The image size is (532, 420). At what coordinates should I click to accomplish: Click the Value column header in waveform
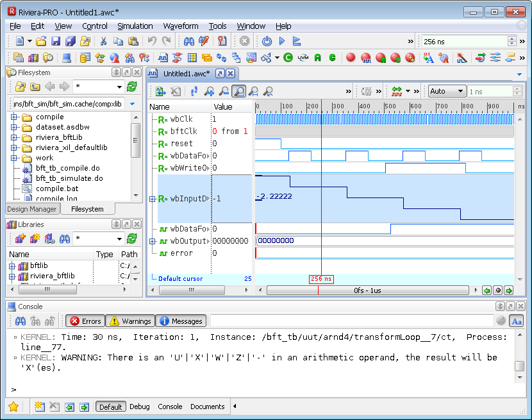232,107
